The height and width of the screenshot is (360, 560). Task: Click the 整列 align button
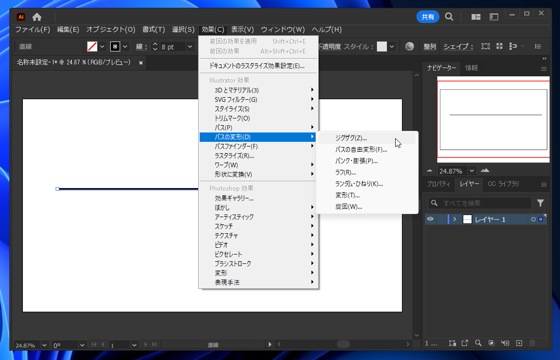(x=430, y=46)
